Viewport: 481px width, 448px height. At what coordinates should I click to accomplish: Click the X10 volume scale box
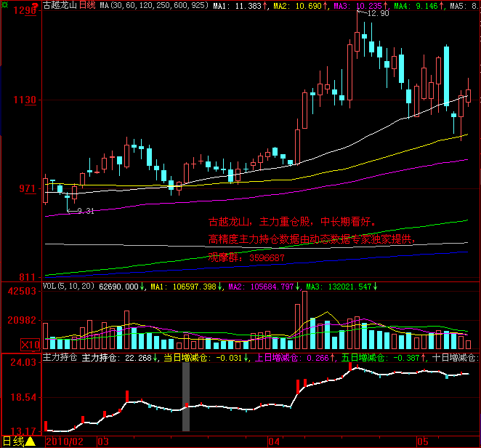click(30, 345)
